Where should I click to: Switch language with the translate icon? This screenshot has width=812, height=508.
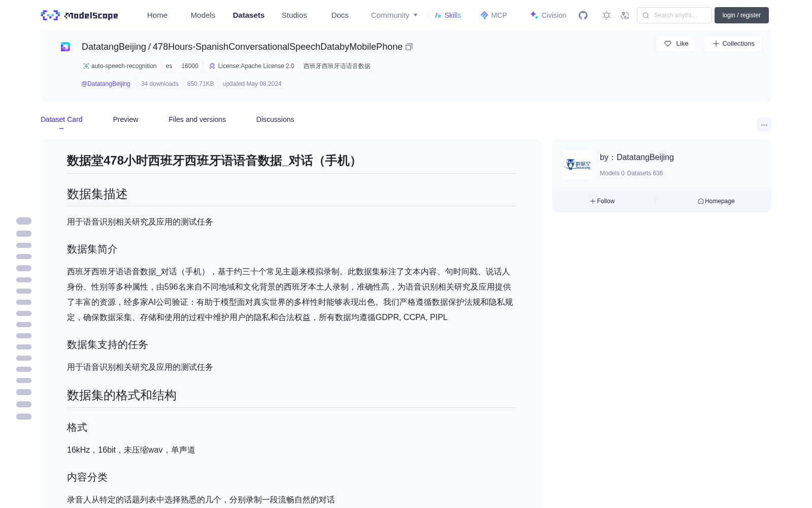tap(625, 15)
